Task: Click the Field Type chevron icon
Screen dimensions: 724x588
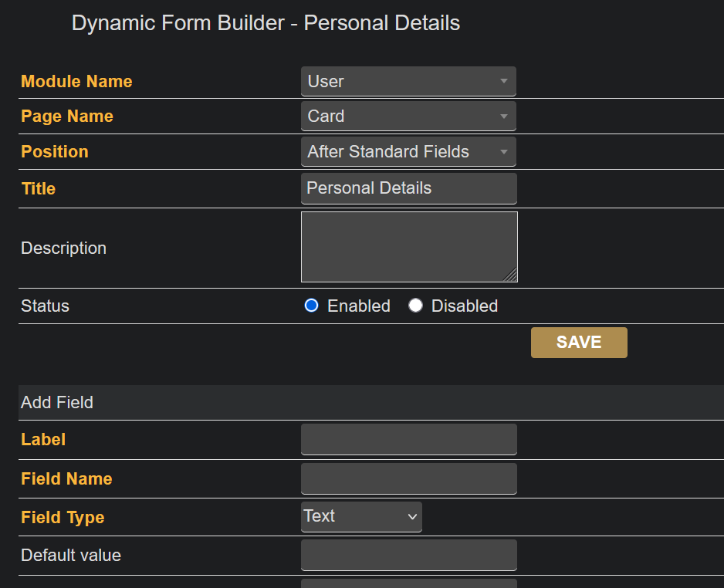Action: pyautogui.click(x=412, y=517)
